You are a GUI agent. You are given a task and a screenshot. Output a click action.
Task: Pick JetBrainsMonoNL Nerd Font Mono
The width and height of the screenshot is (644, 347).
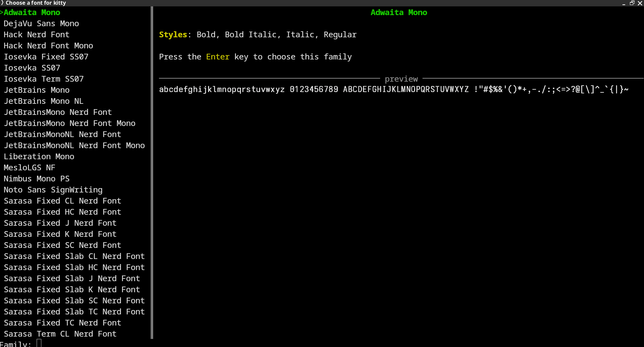74,145
